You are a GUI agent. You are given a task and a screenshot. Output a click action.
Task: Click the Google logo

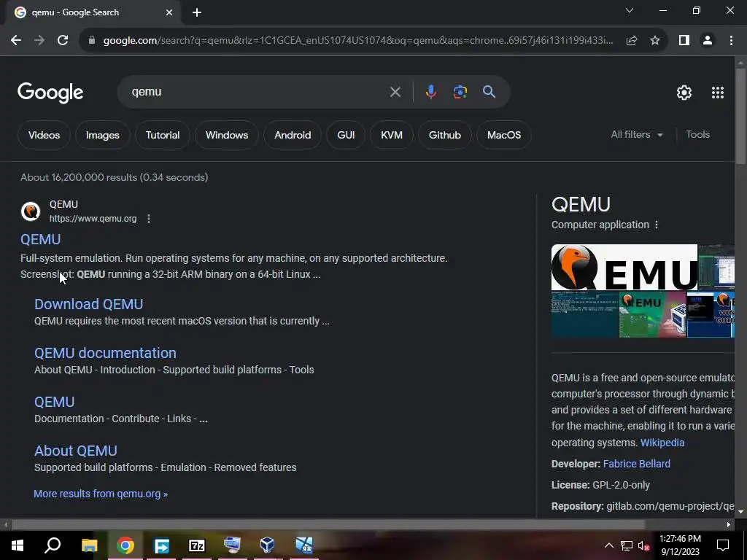(50, 93)
